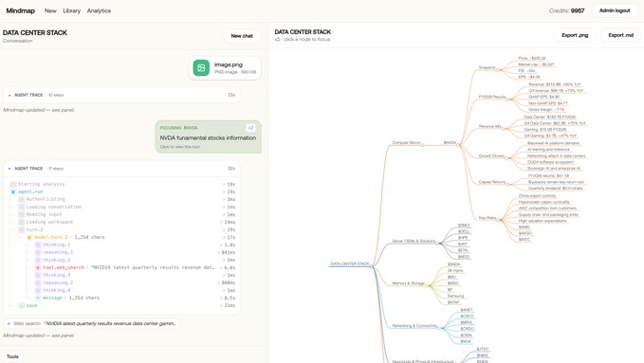Screen dimensions: 644x363
Task: Open the image.png attachment card
Action: (225, 67)
